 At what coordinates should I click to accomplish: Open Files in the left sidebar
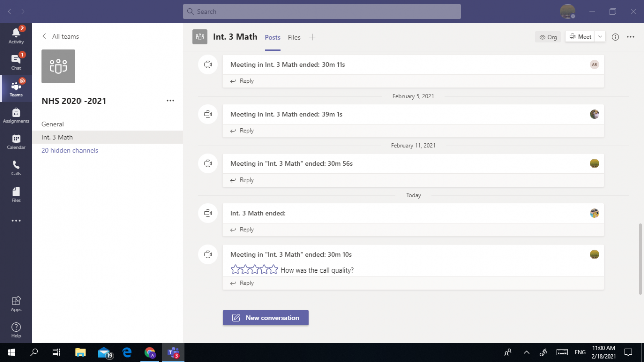[x=16, y=194]
